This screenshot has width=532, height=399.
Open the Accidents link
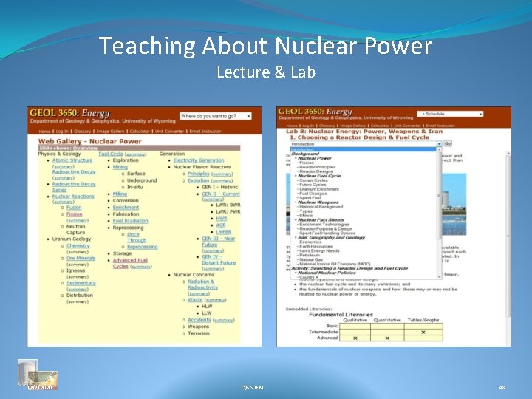(x=199, y=320)
